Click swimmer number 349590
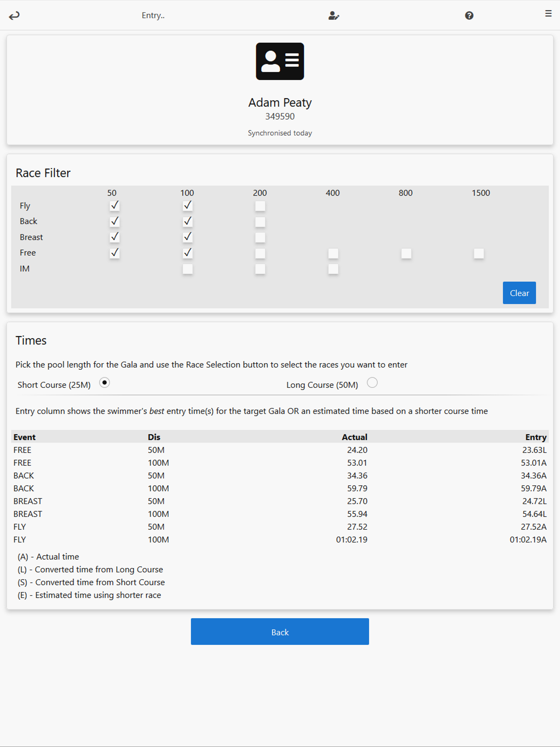The width and height of the screenshot is (560, 747). (280, 116)
